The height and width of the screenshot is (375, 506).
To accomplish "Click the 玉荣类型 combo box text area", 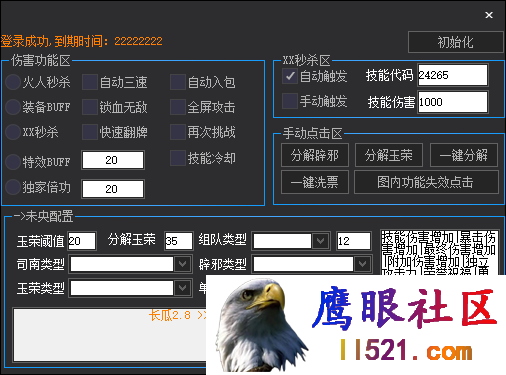I will coord(122,288).
